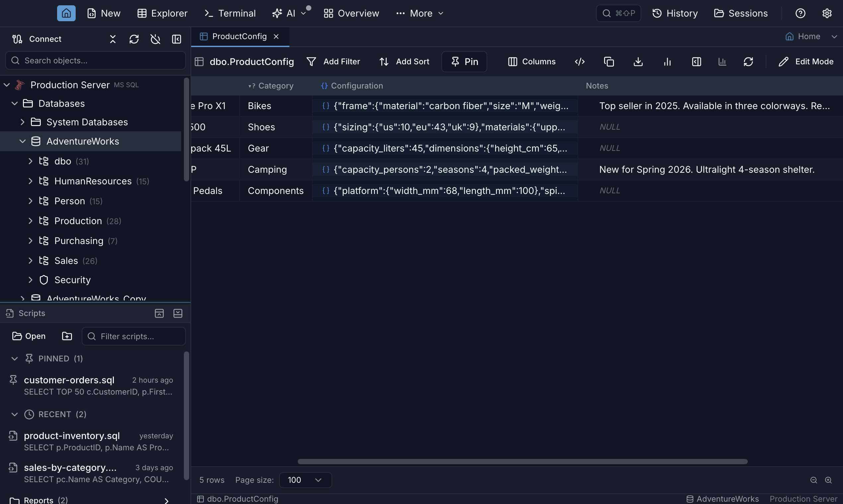The height and width of the screenshot is (504, 843).
Task: Refresh the ProductConfig table data
Action: pos(748,61)
